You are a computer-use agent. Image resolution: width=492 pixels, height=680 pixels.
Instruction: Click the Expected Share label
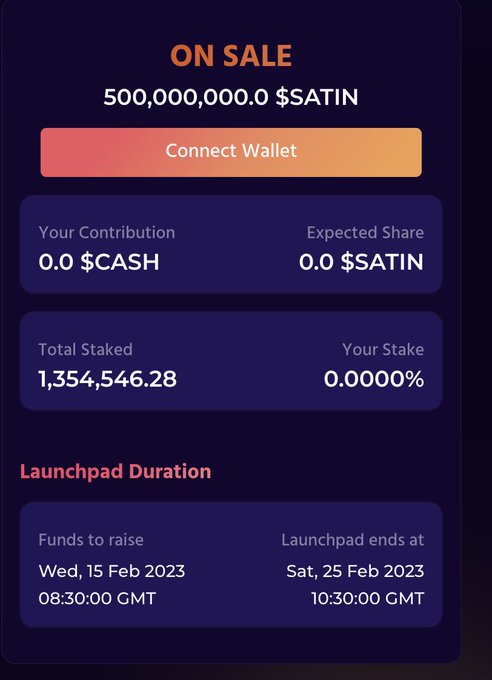coord(365,233)
